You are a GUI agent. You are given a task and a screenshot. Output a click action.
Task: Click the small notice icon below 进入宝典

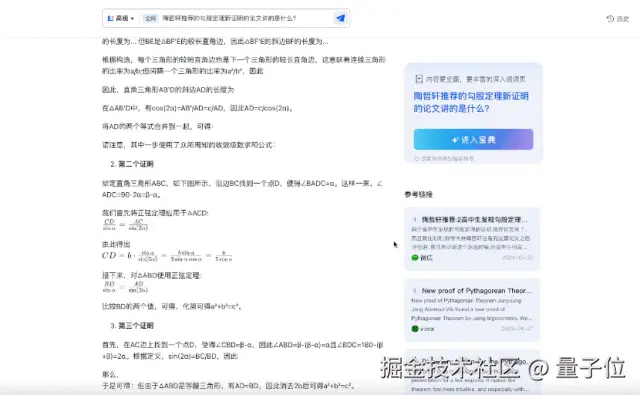tap(416, 159)
